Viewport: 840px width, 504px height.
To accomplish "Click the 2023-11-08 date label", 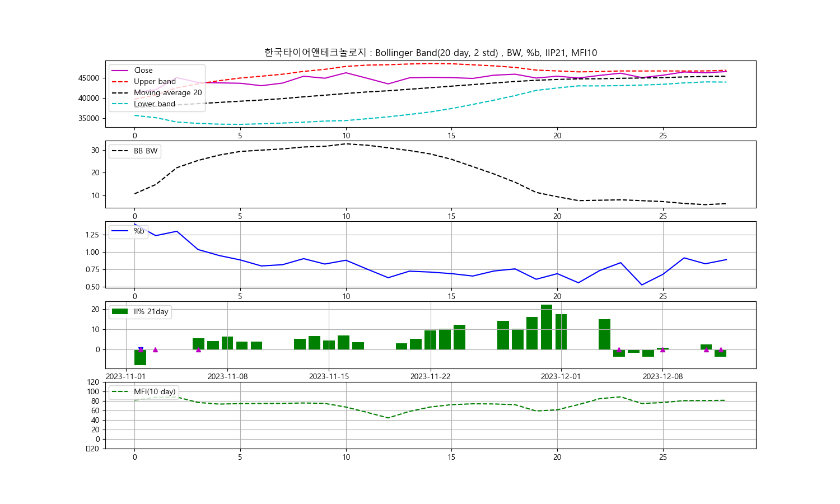I will point(227,377).
